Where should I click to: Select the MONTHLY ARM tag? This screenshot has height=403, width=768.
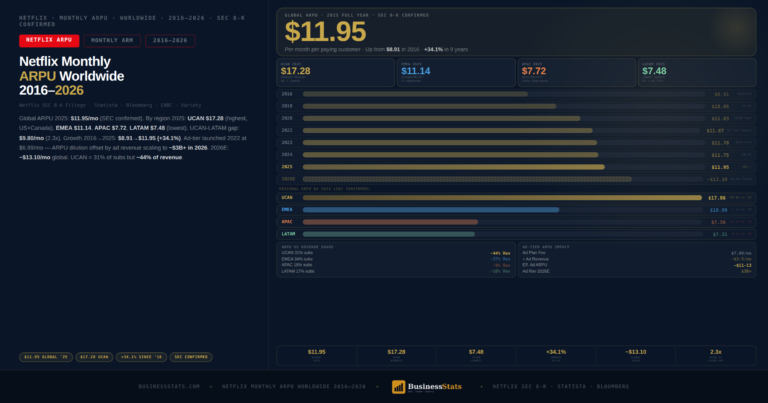112,41
